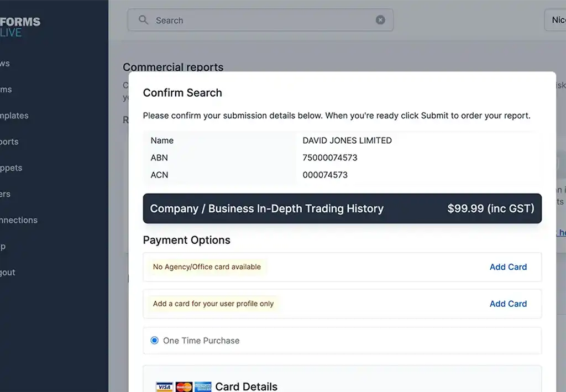This screenshot has width=566, height=392.
Task: Click the ACN value 000074573
Action: (325, 175)
